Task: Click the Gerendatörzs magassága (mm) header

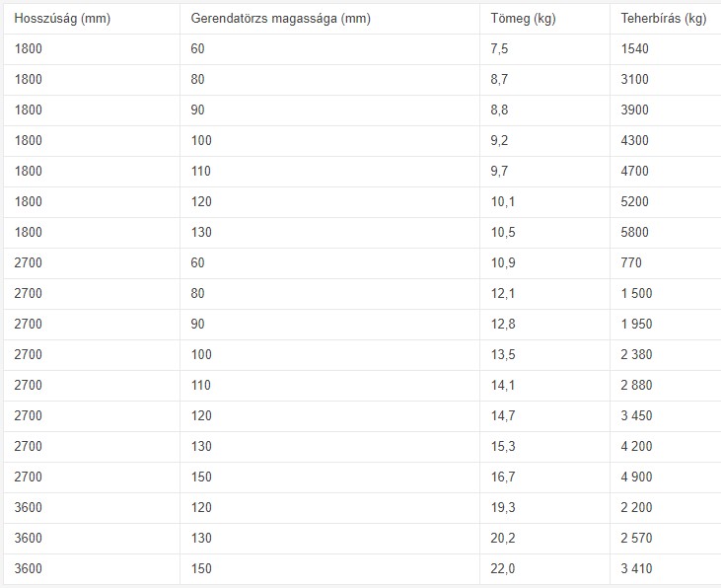Action: 279,20
